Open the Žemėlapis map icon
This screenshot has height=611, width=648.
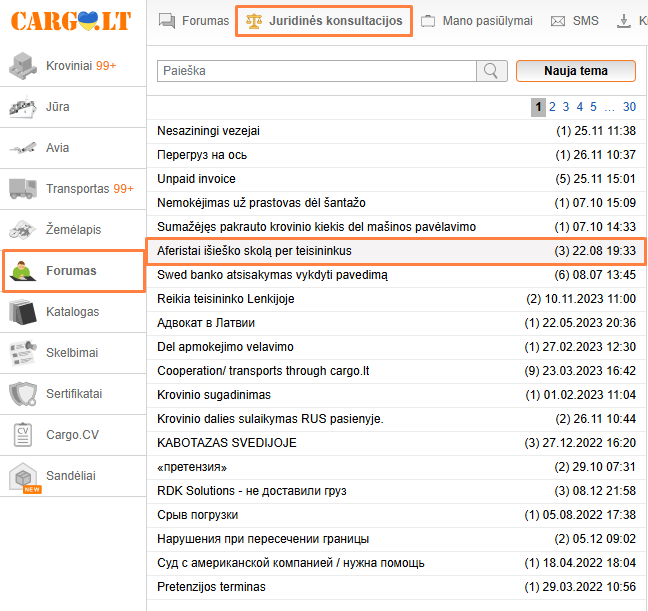(23, 230)
